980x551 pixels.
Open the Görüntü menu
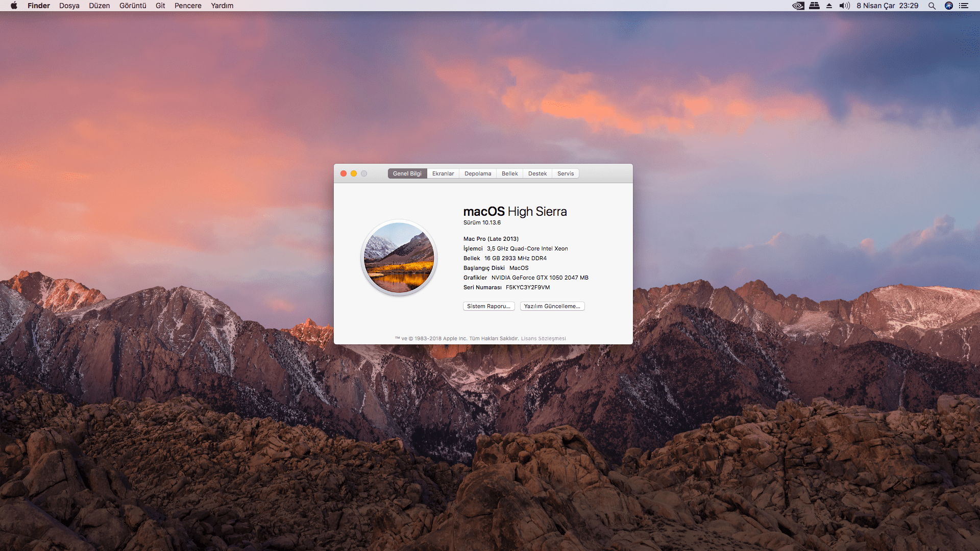click(133, 6)
